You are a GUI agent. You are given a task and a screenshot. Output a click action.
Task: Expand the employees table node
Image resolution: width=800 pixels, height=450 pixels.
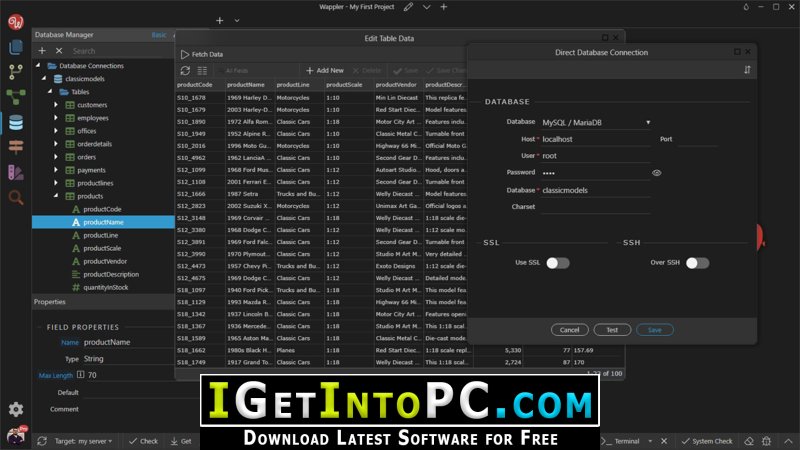pyautogui.click(x=56, y=118)
